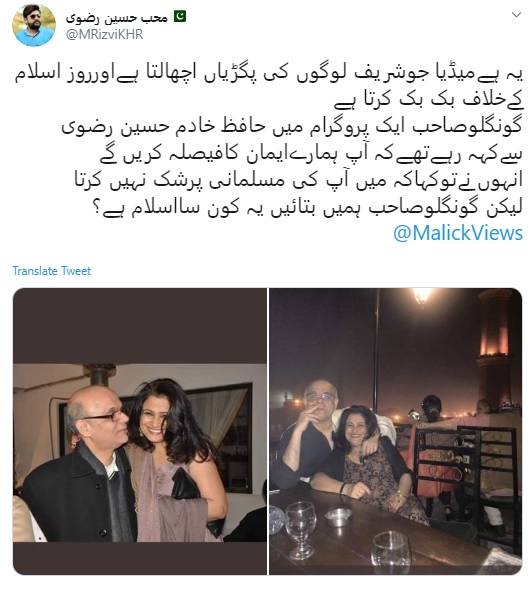
Task: Open the left attached photo
Action: coord(140,431)
